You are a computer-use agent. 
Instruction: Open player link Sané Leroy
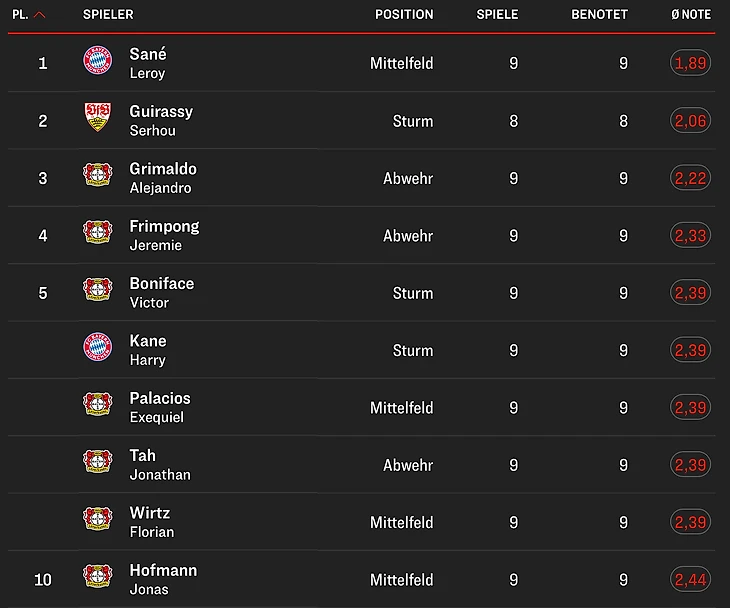pyautogui.click(x=148, y=63)
